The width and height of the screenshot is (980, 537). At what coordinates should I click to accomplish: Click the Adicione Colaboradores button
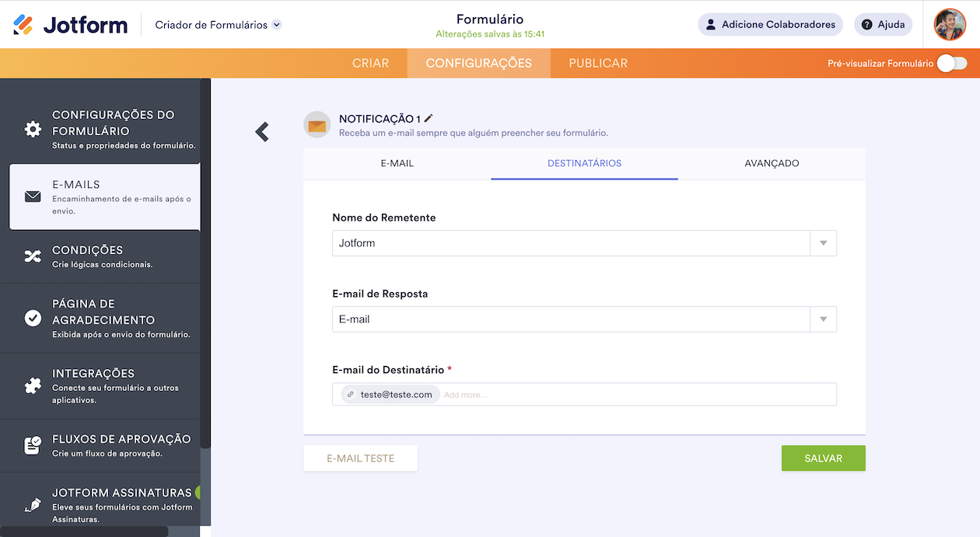tap(770, 25)
